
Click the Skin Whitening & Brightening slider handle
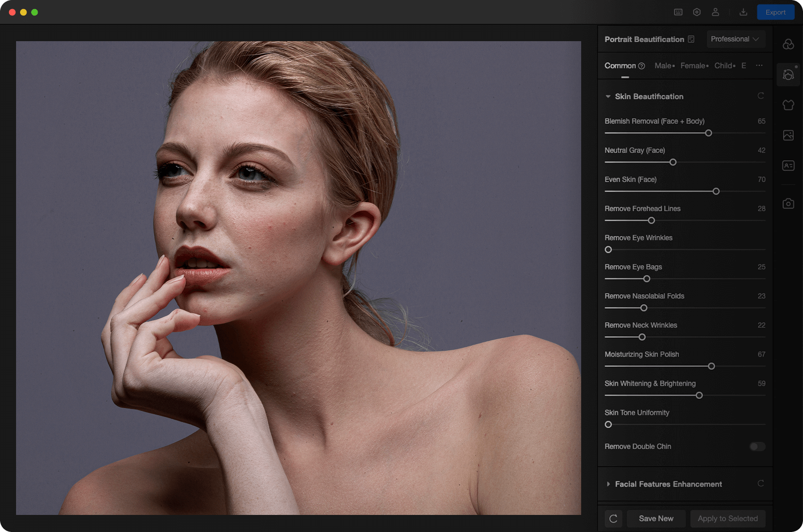click(x=699, y=395)
